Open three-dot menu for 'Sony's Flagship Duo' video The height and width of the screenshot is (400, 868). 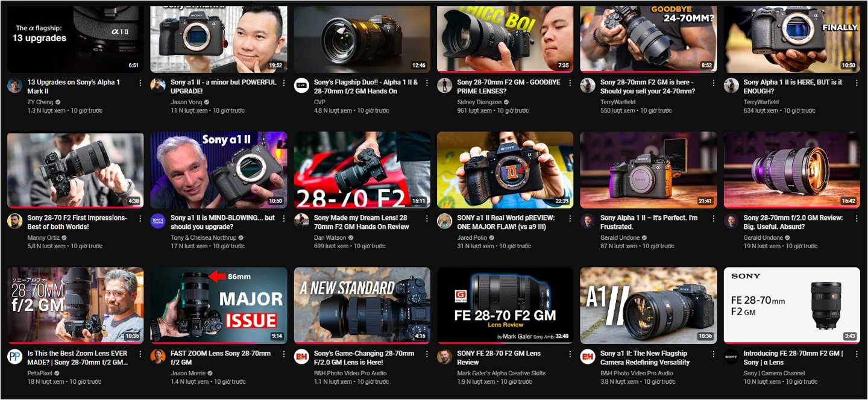(x=426, y=83)
